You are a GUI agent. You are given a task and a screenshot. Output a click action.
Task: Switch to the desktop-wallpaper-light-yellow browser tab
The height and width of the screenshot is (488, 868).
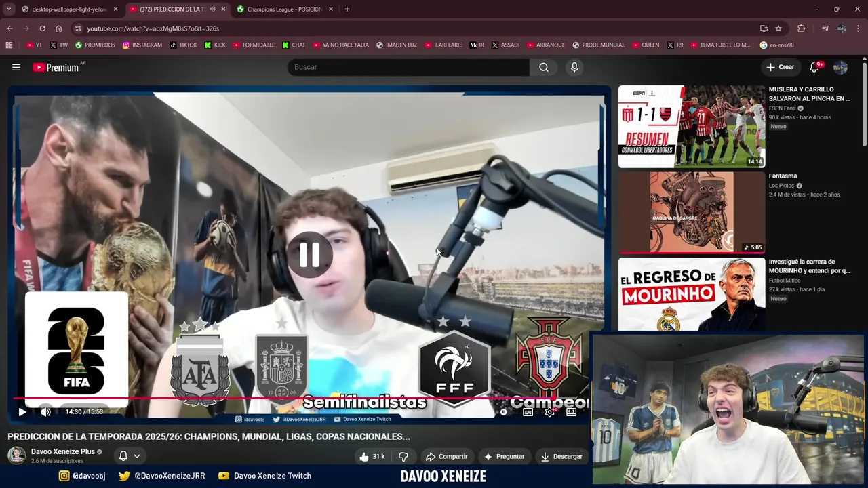[68, 9]
